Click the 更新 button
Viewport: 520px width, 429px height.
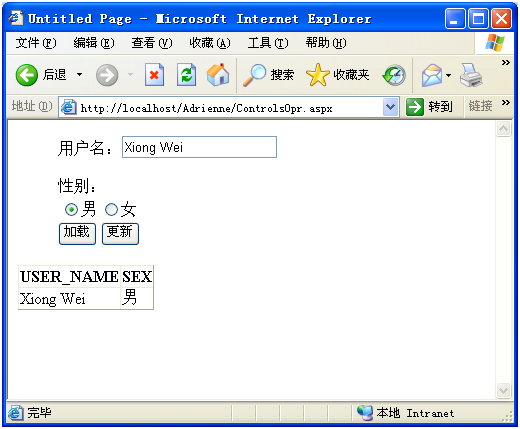(120, 234)
